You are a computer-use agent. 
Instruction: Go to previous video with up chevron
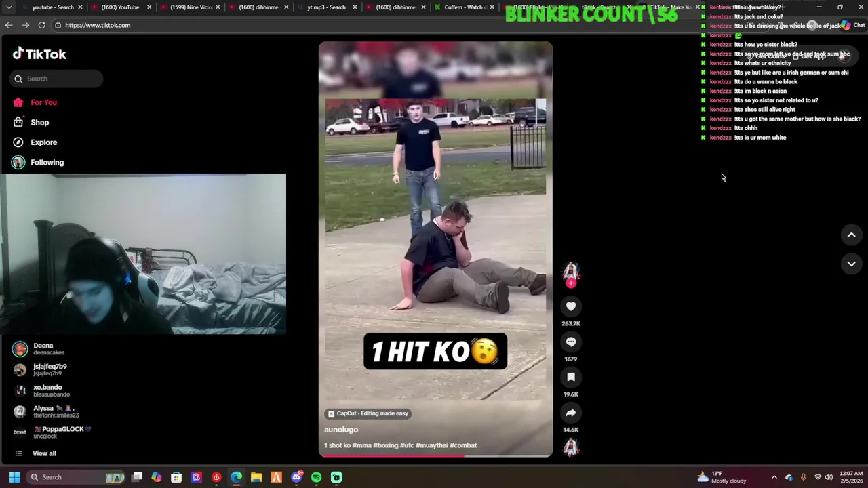coord(852,235)
